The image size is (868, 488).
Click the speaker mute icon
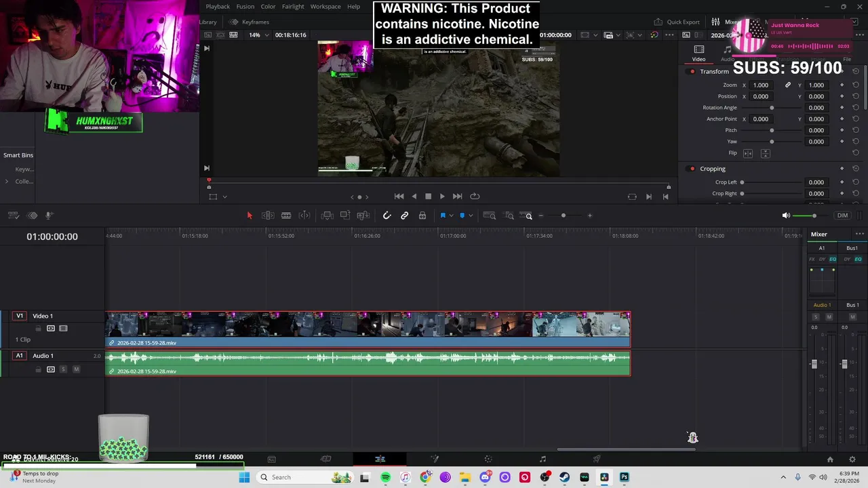coord(786,216)
